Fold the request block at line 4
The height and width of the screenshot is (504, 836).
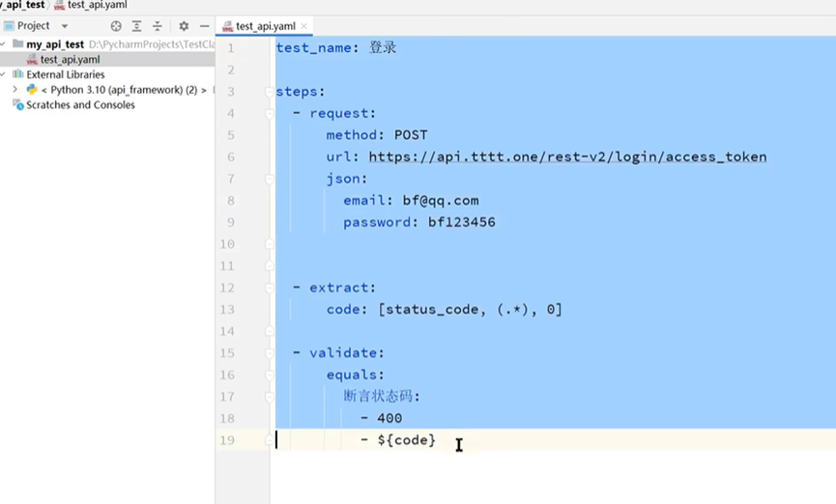coord(270,114)
